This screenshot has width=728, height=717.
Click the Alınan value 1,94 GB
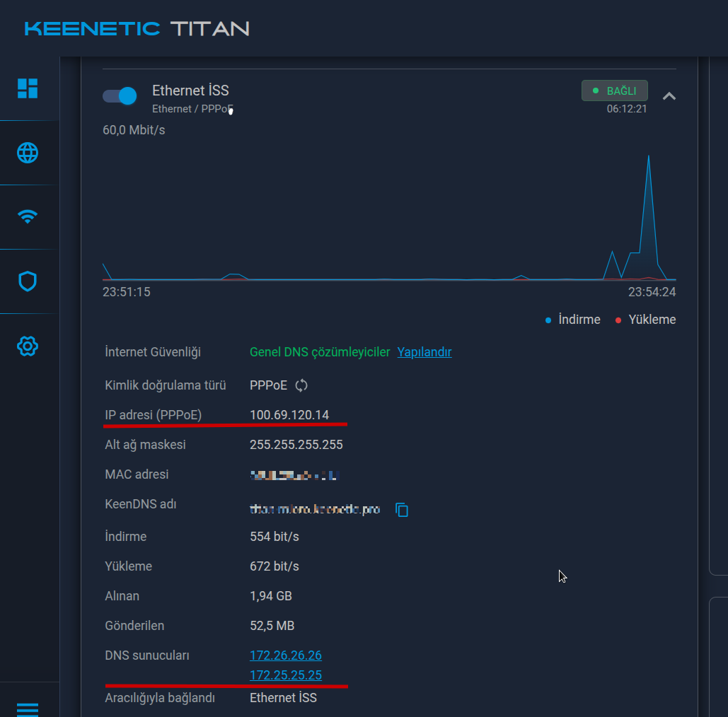tap(271, 596)
